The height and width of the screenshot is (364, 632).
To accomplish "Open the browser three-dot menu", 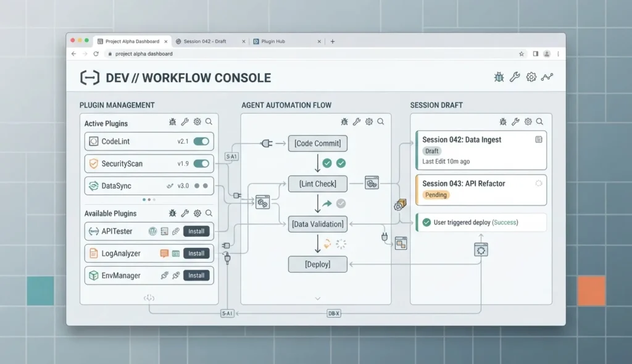I will pos(558,54).
